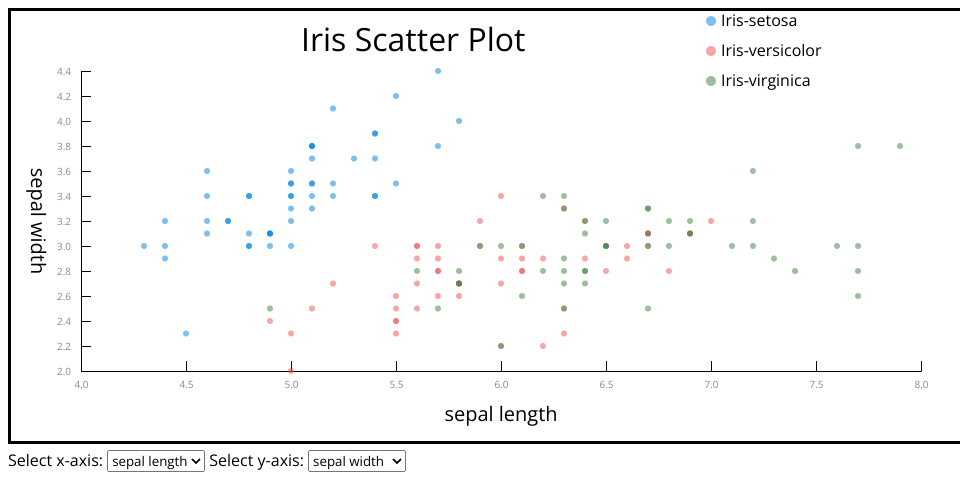This screenshot has height=500, width=960.
Task: Click the green Iris-virginica legend dot
Action: coord(711,81)
